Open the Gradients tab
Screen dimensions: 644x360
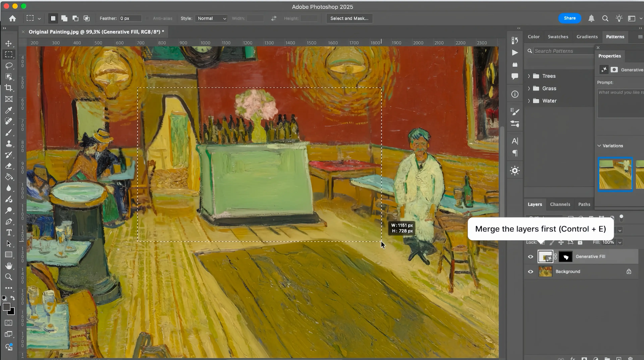(x=587, y=37)
